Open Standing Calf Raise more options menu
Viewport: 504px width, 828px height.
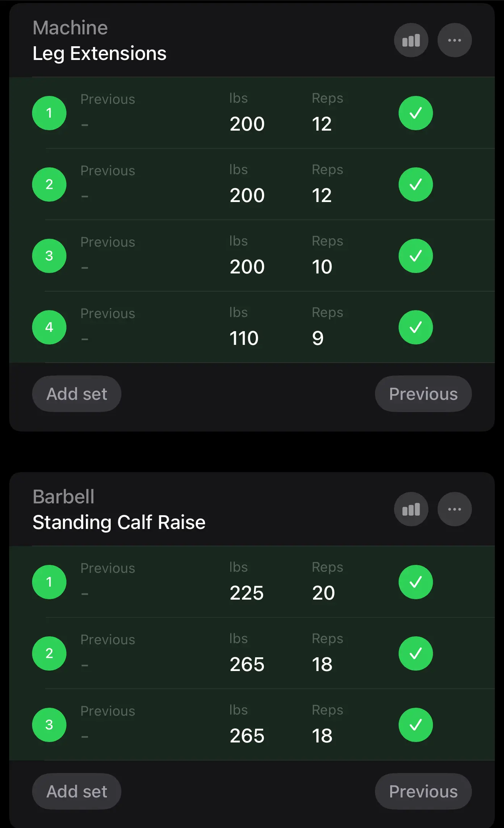pyautogui.click(x=454, y=509)
